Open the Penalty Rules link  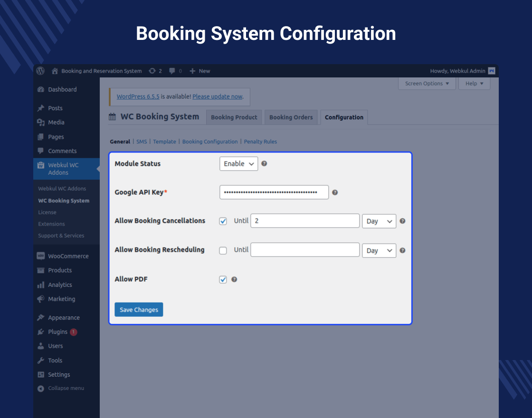260,142
